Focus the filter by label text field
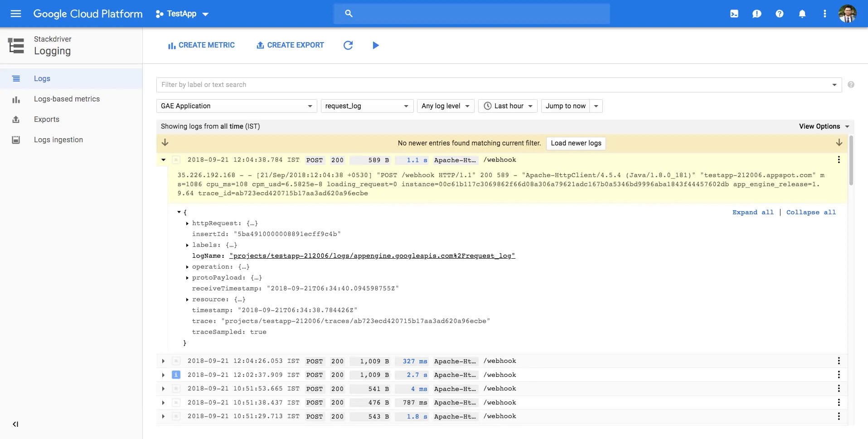 coord(499,85)
